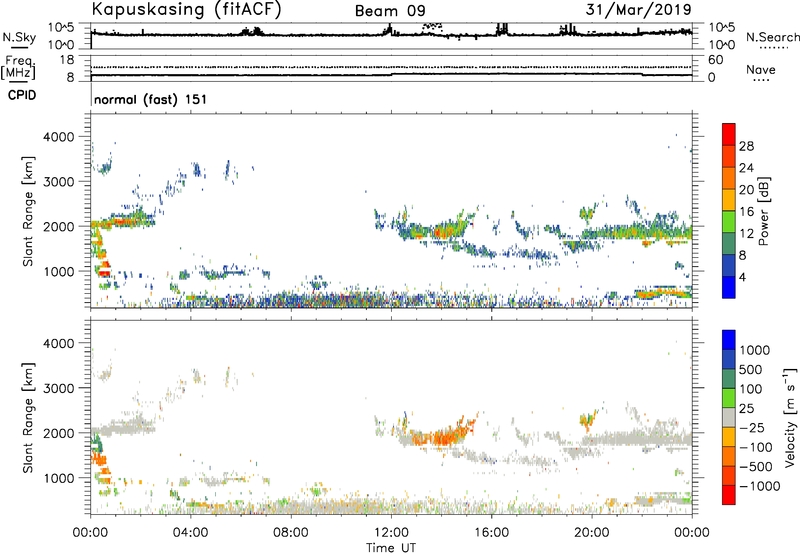Click the orange velocity echo patch near 14:00
800x554 pixels.
tap(442, 437)
